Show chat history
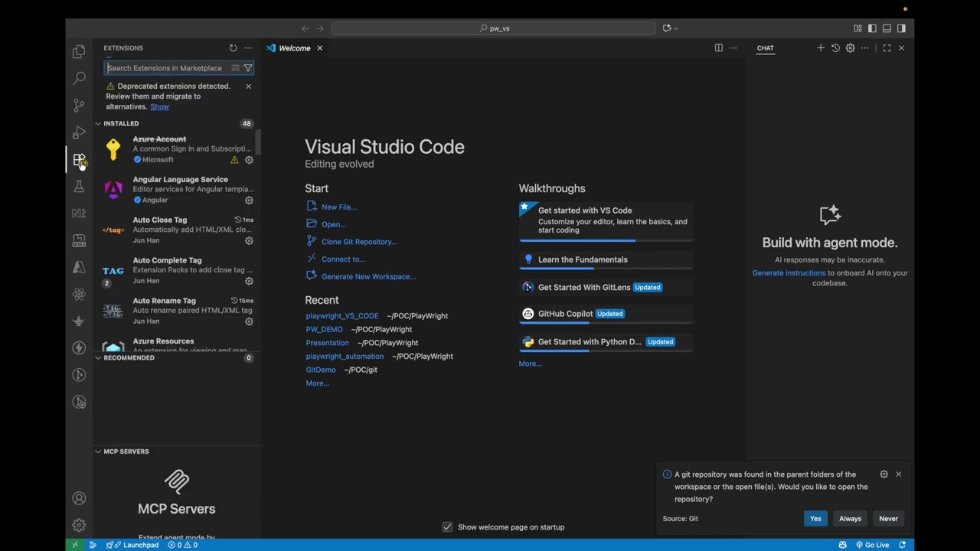This screenshot has height=551, width=980. tap(835, 47)
